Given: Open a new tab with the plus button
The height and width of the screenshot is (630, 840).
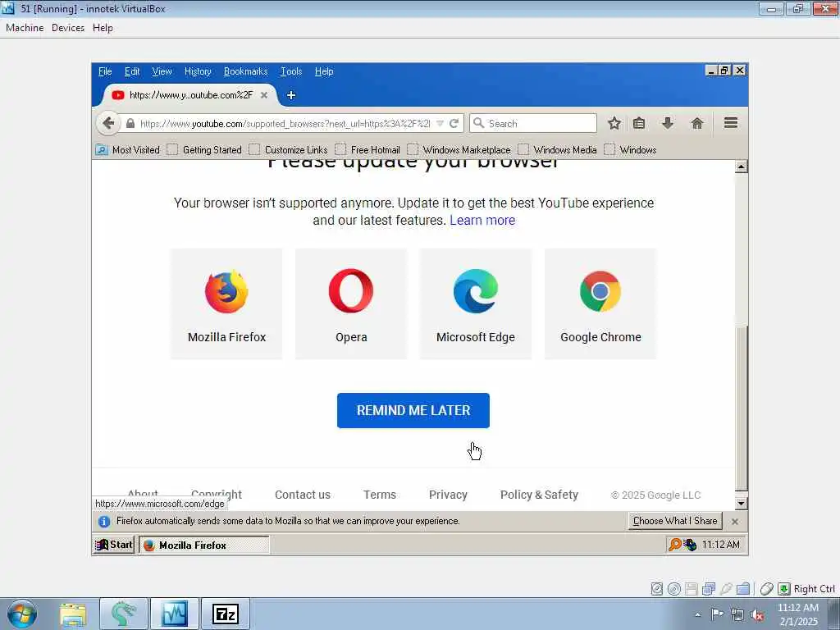Looking at the screenshot, I should (291, 95).
